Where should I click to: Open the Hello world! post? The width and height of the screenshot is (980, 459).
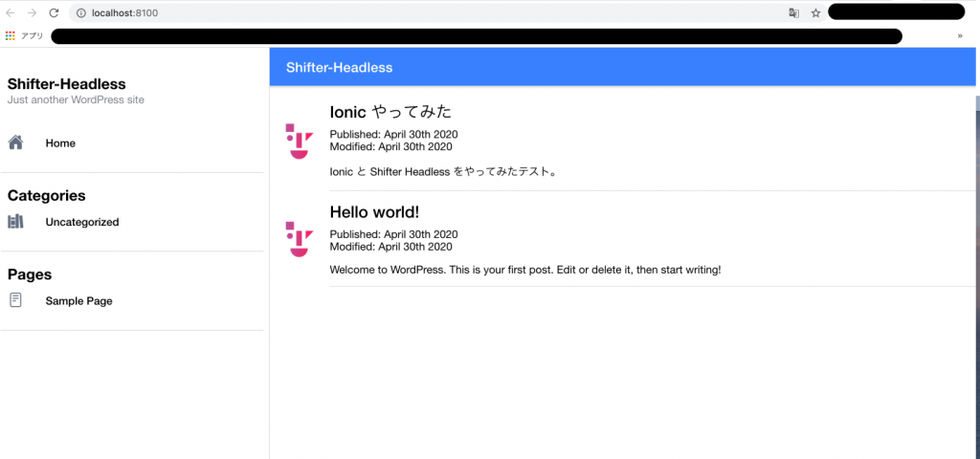click(x=374, y=212)
